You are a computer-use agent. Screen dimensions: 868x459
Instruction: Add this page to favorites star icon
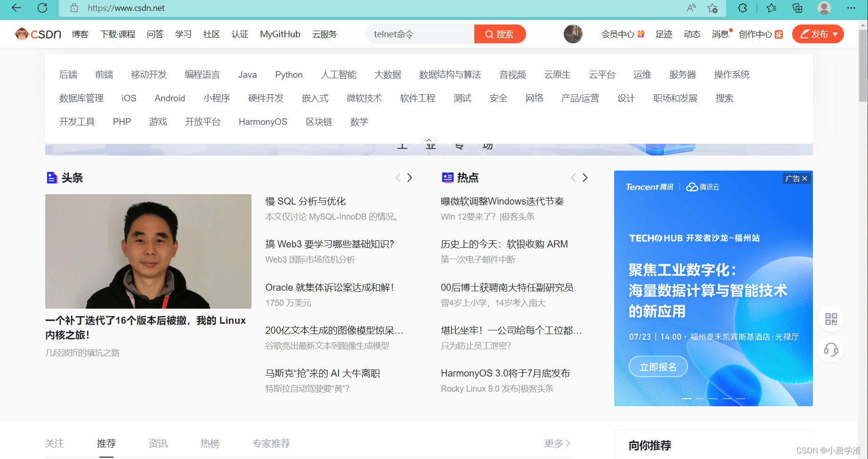713,8
